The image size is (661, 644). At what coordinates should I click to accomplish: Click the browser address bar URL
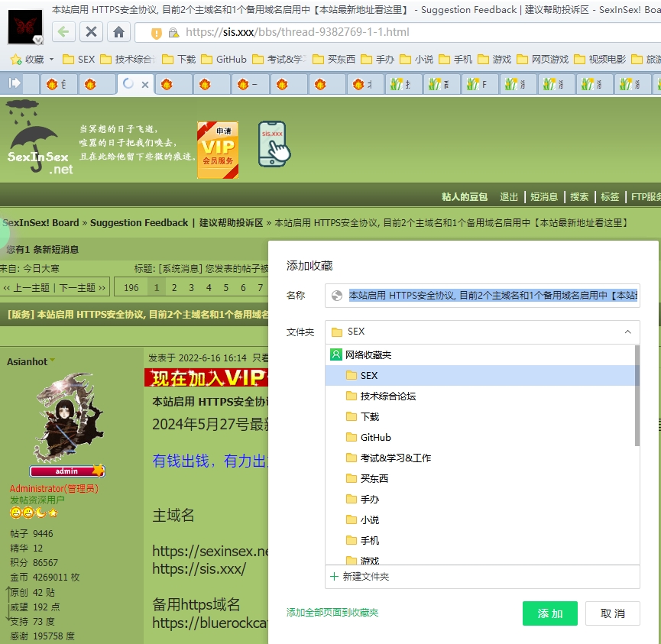pos(297,32)
